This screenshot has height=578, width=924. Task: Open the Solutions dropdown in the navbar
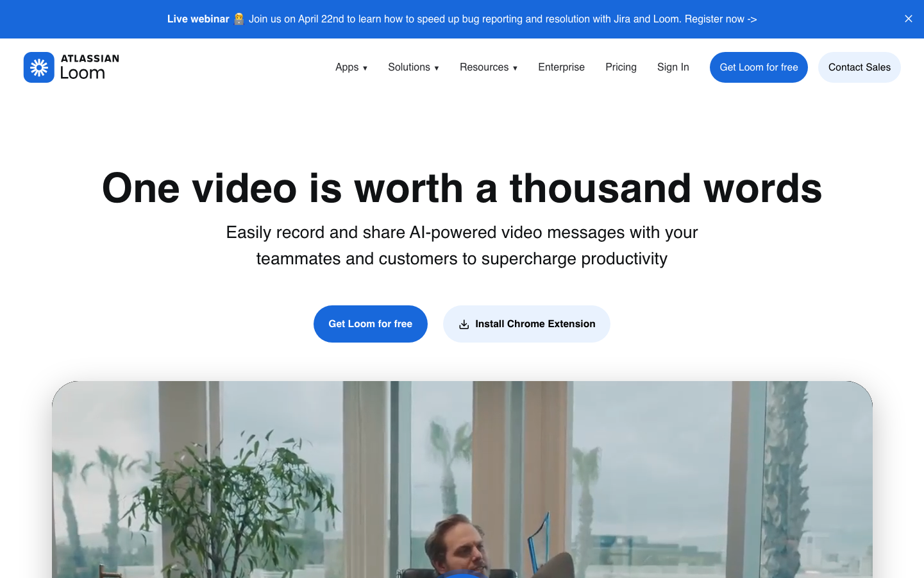click(x=413, y=67)
